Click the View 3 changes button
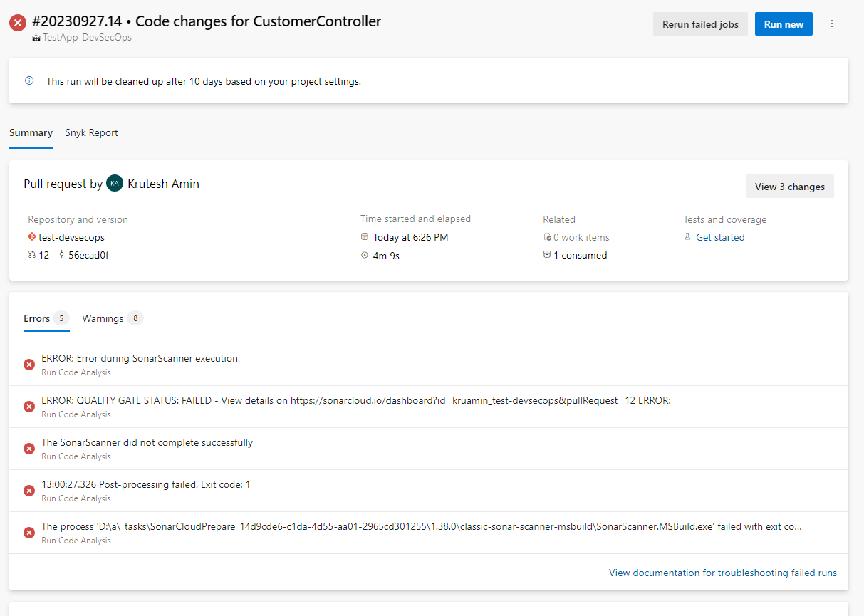This screenshot has width=864, height=616. [x=789, y=187]
